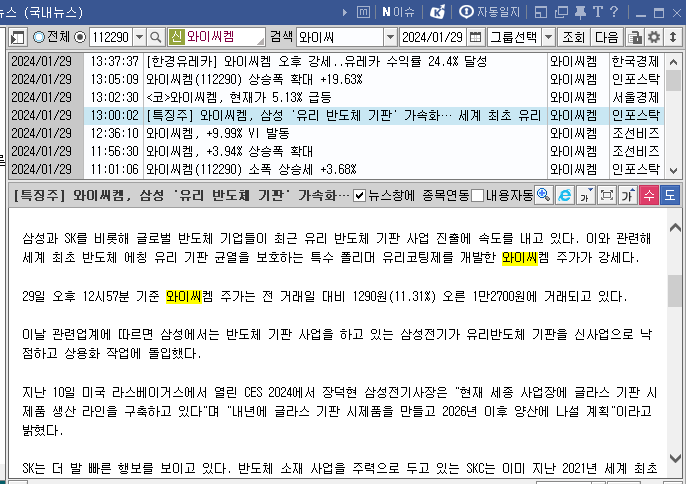Click news list scrollbar up arrow
The height and width of the screenshot is (484, 686).
pyautogui.click(x=673, y=62)
